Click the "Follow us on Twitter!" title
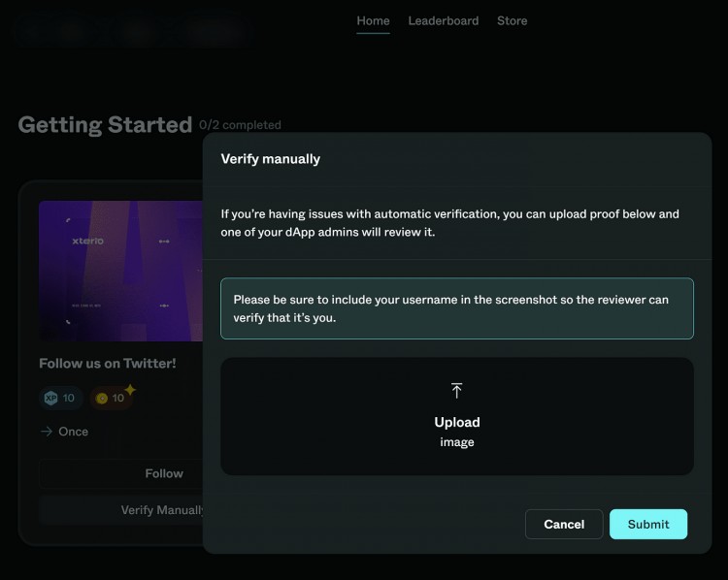The width and height of the screenshot is (728, 580). pos(107,363)
